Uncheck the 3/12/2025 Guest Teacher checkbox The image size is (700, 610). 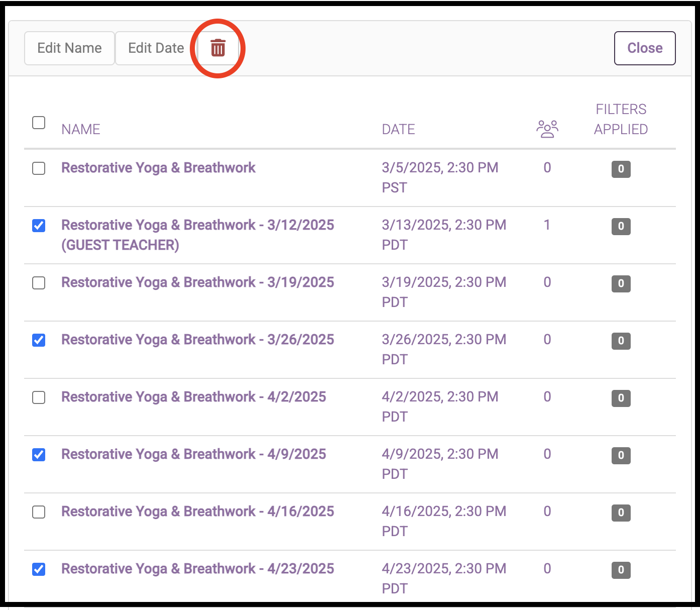point(39,226)
